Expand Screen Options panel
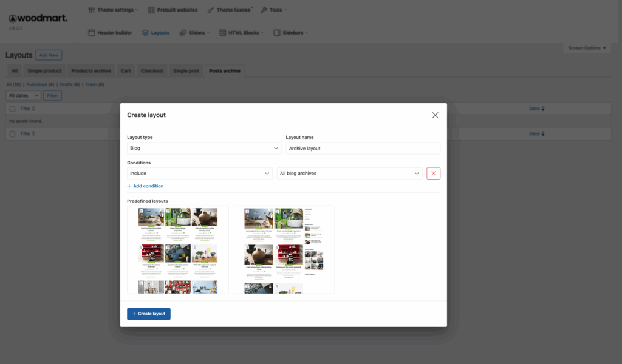 point(587,48)
